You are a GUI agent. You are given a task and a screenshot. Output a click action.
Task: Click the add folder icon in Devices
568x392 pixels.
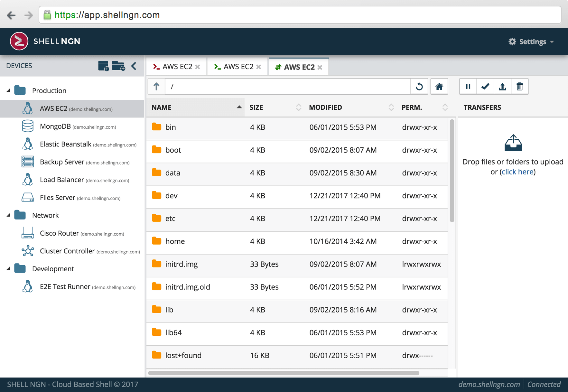(118, 66)
